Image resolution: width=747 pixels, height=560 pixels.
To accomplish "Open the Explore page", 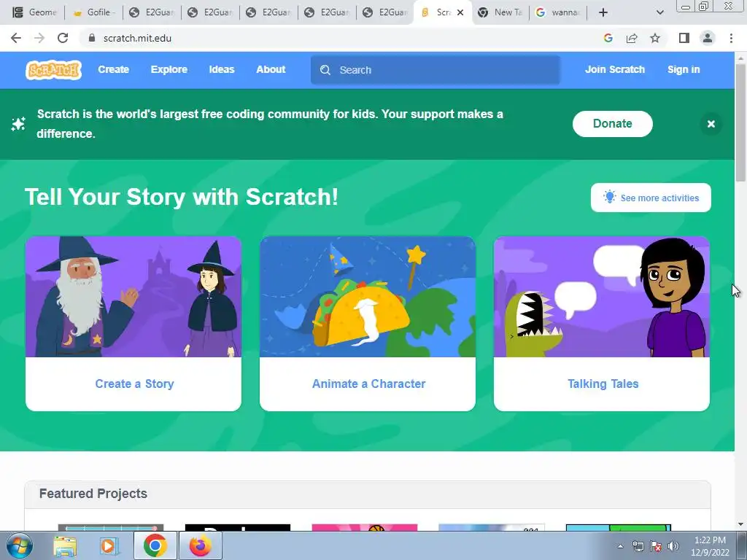I will point(169,69).
